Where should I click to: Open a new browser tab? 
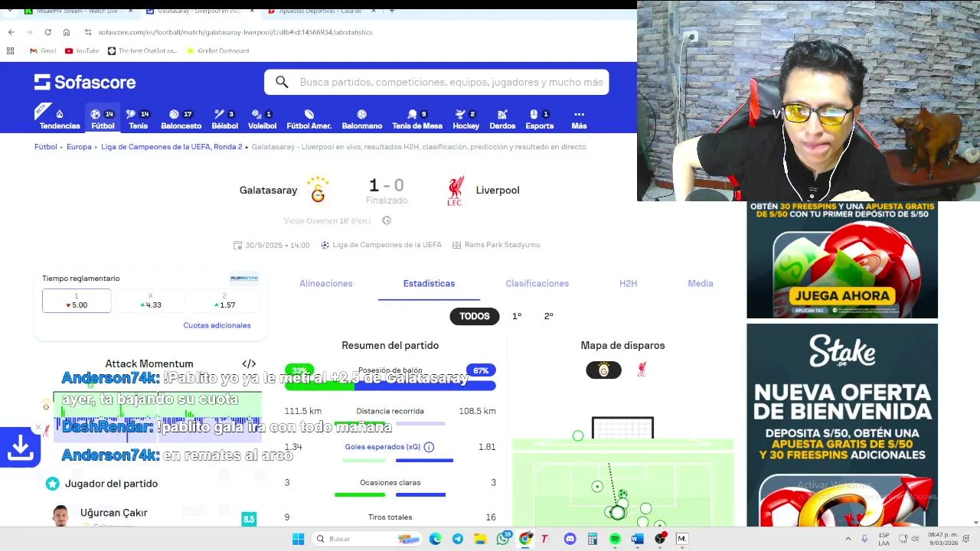point(392,11)
